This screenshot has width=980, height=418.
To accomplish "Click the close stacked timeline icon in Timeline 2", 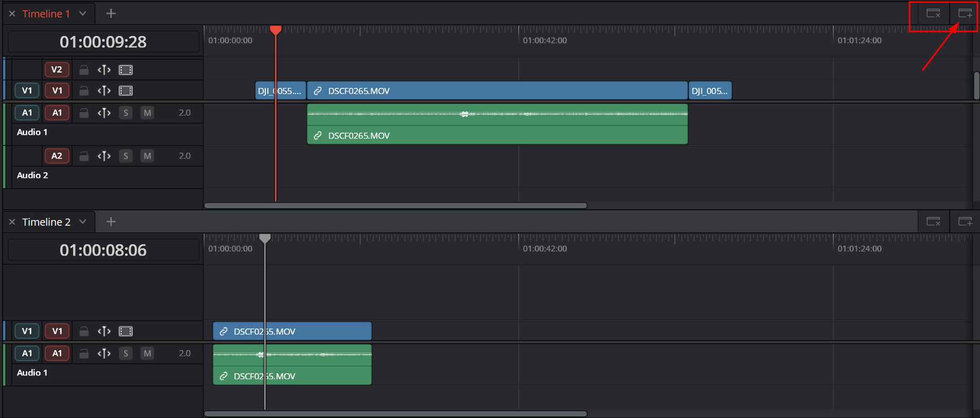I will [x=933, y=222].
